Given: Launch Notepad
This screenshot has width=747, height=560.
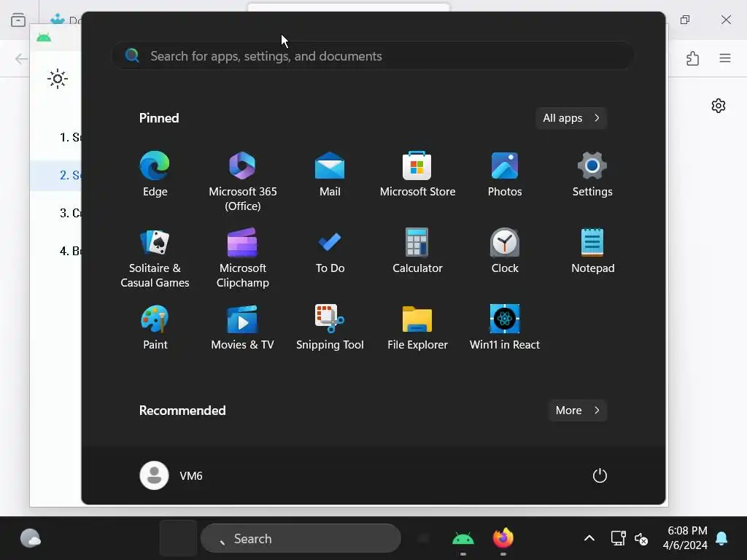Looking at the screenshot, I should tap(592, 251).
